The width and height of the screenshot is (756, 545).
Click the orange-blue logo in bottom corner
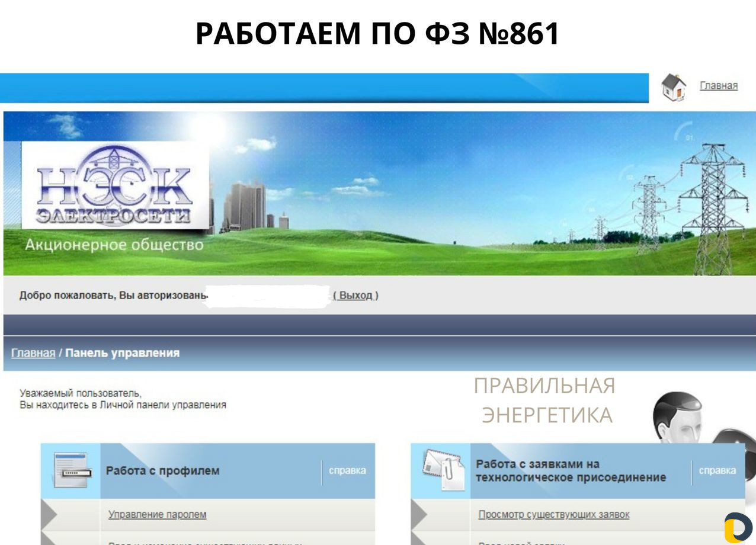coord(738,528)
